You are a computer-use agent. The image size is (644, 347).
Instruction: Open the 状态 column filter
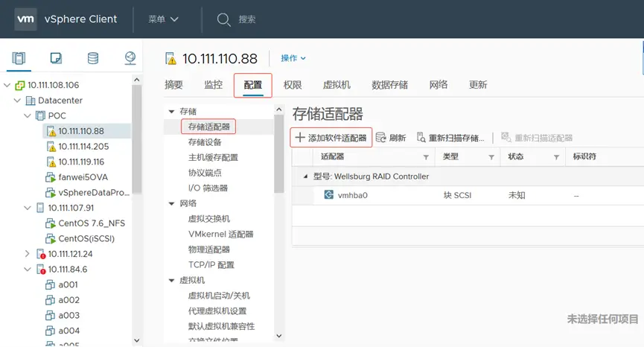556,157
